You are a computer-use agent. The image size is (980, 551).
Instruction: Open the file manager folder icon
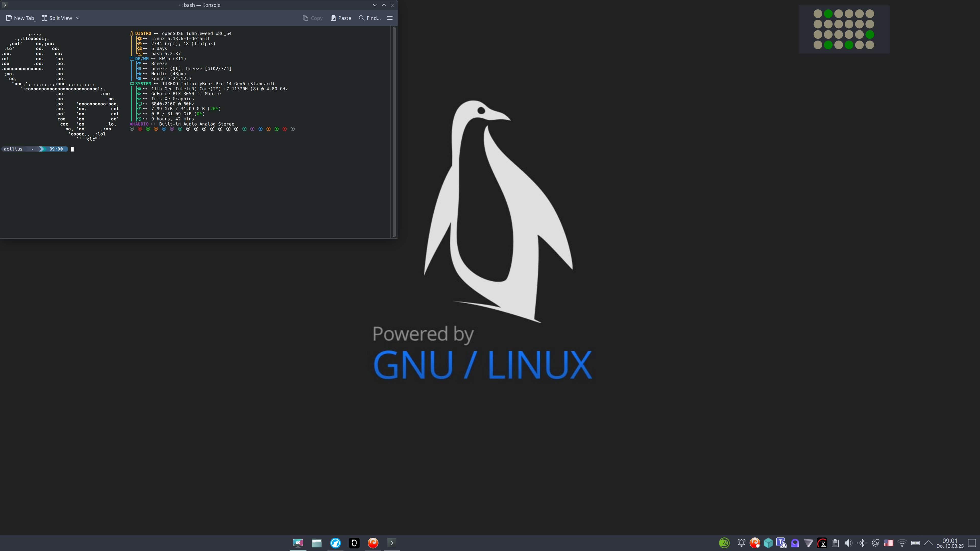(316, 543)
